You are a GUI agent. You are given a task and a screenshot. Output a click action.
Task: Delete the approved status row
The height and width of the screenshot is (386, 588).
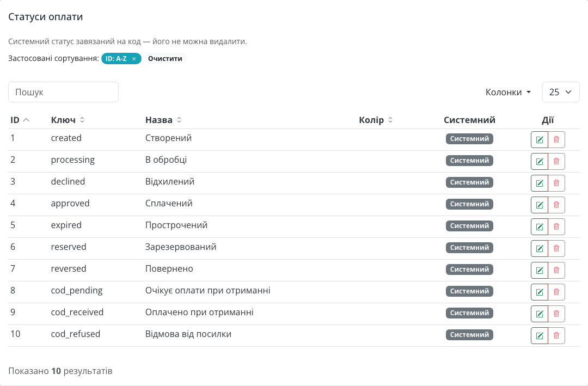click(556, 205)
